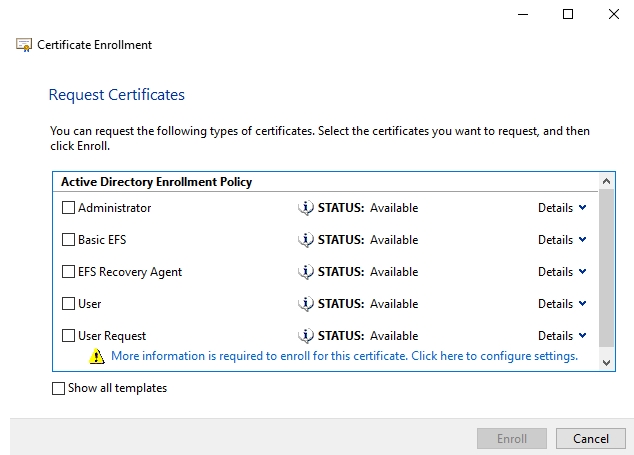Show Details for User Request certificate

pyautogui.click(x=562, y=336)
